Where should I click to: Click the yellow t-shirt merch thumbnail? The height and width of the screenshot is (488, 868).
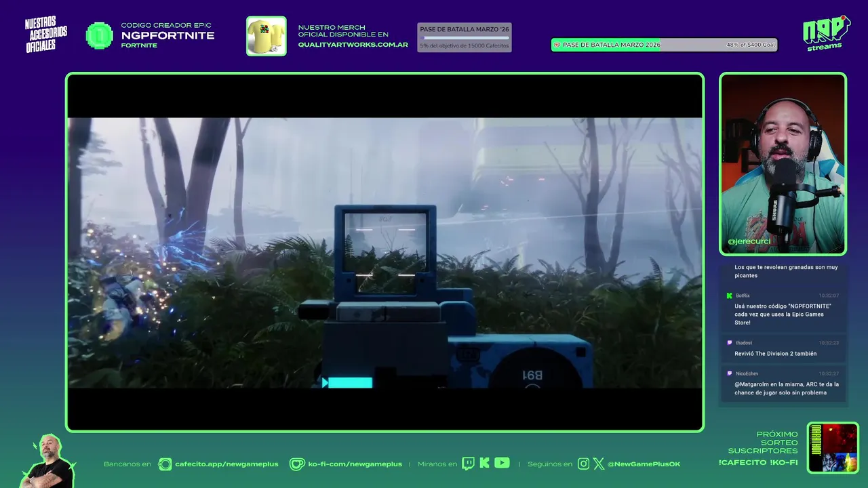click(x=267, y=36)
